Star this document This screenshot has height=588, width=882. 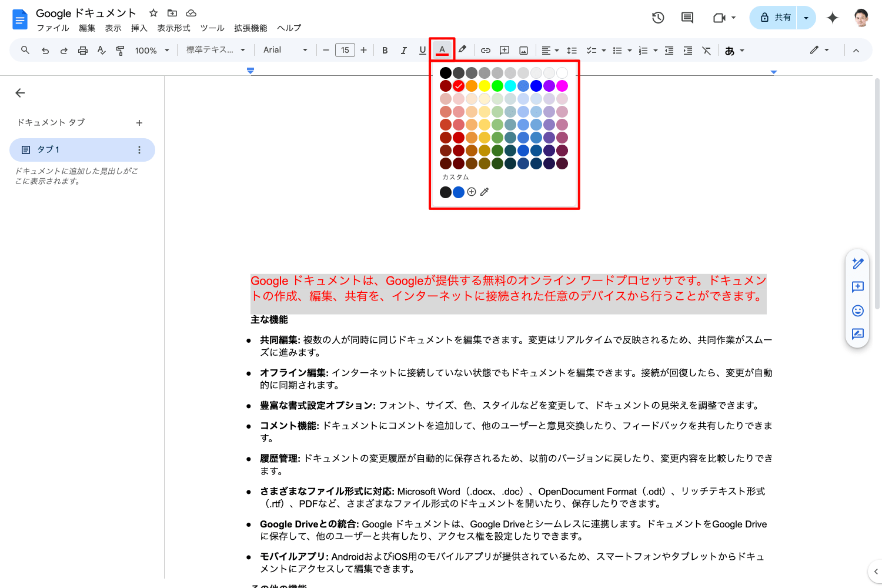[153, 13]
